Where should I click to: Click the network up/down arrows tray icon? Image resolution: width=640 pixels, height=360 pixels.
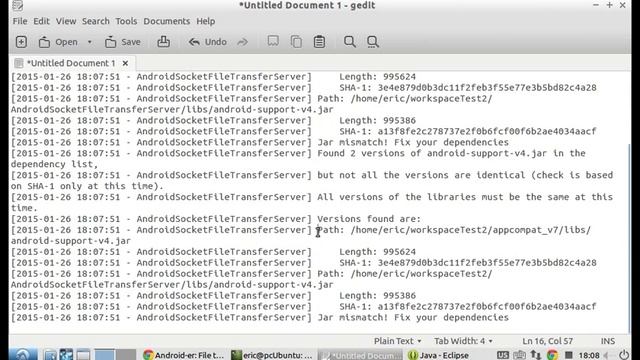tap(535, 355)
